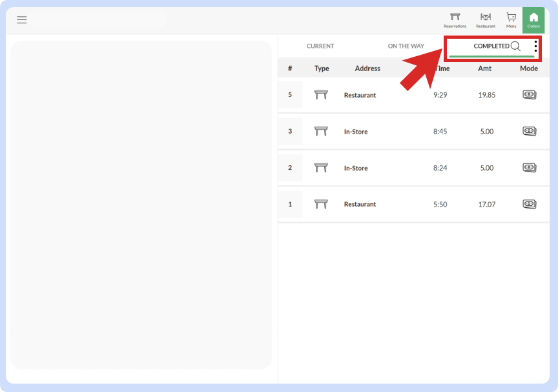This screenshot has height=392, width=558.
Task: Open the hamburger navigation menu
Action: 21,19
